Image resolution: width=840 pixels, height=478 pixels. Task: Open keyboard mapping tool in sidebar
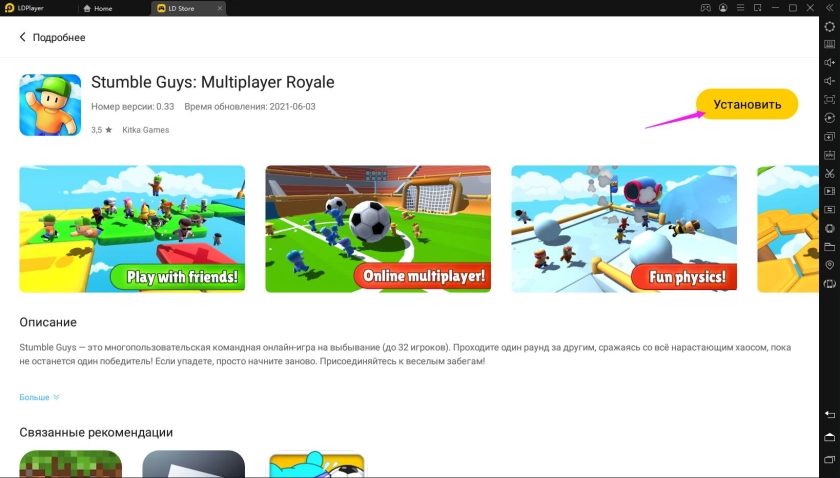click(x=829, y=44)
